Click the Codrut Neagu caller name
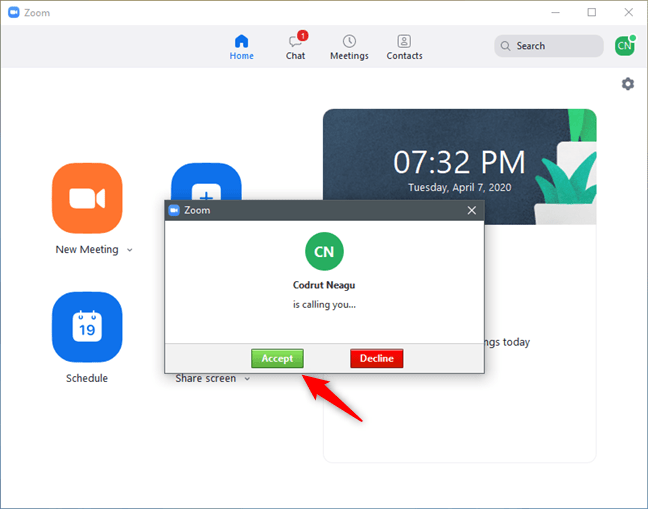 [324, 285]
